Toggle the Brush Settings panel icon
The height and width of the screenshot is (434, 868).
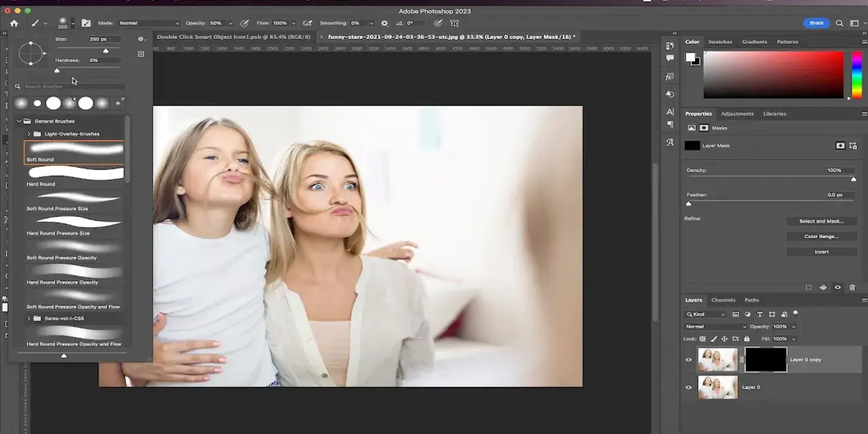point(86,23)
